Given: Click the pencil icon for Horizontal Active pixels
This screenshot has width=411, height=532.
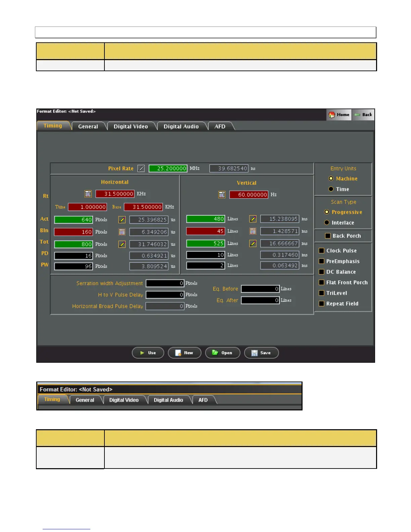Looking at the screenshot, I should click(x=122, y=220).
